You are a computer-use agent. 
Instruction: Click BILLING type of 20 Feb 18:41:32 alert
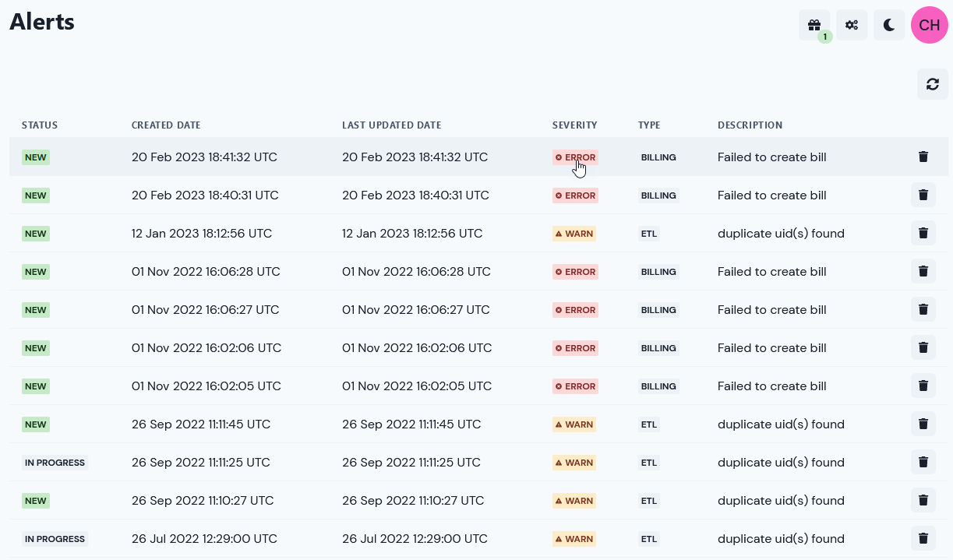click(658, 157)
